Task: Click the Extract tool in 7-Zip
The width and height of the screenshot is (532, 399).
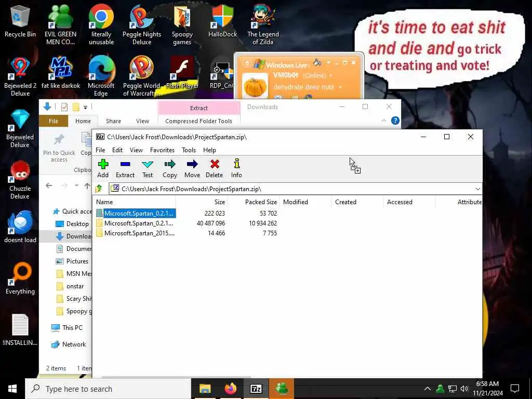Action: click(x=125, y=169)
